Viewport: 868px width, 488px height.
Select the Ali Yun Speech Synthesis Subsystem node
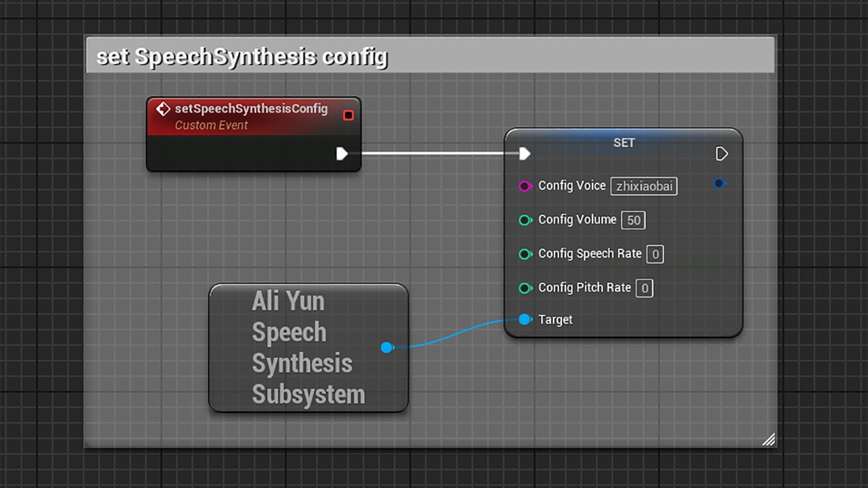click(309, 348)
